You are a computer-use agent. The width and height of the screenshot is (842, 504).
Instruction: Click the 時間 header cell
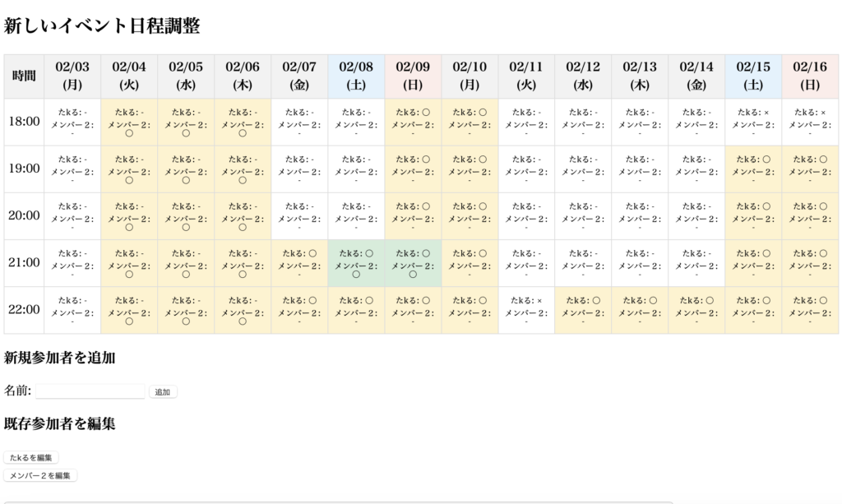coord(24,76)
